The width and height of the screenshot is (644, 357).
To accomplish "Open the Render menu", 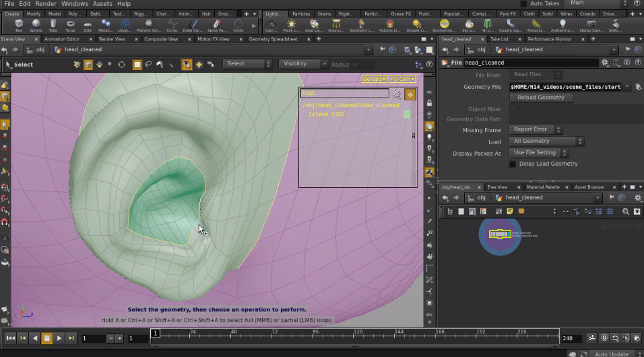I will 46,3.
